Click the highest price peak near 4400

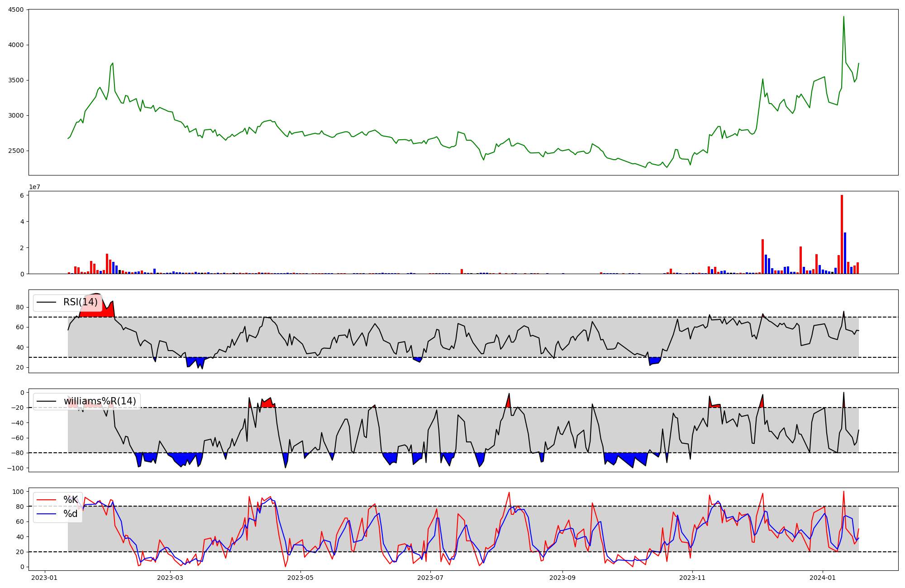click(843, 17)
